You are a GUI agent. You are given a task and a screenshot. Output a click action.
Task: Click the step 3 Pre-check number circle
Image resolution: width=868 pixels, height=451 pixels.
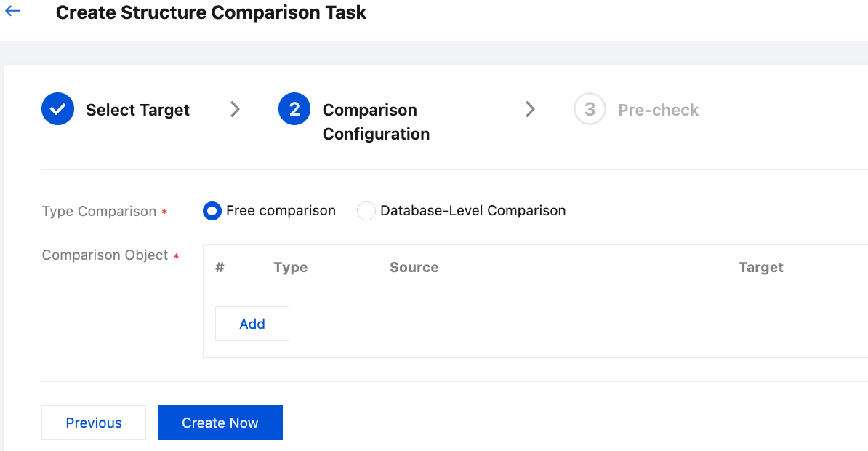(590, 110)
